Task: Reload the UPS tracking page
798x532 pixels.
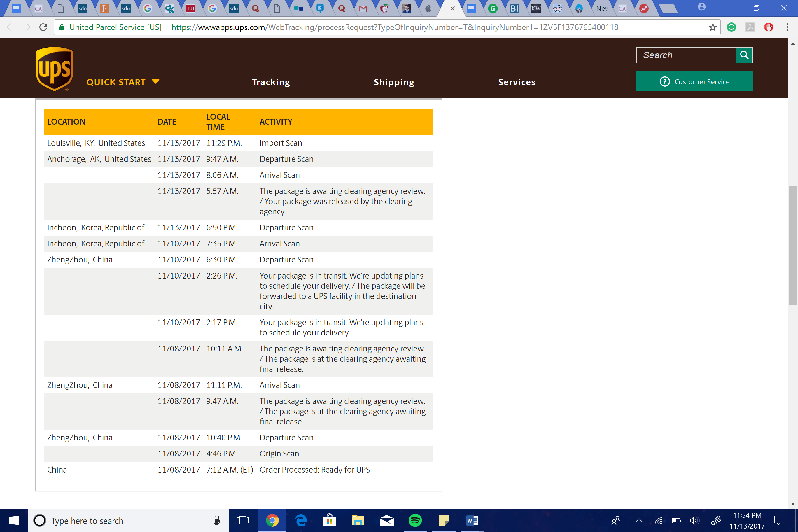Action: [x=43, y=27]
